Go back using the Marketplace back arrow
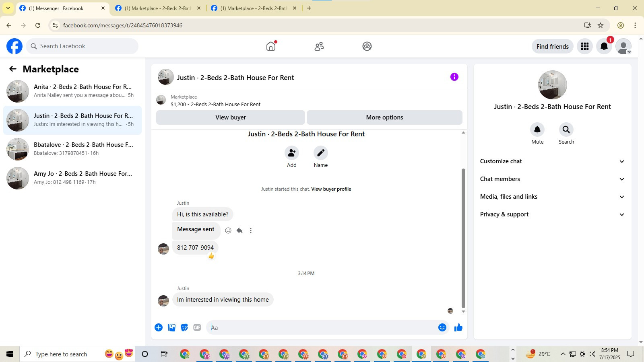This screenshot has width=644, height=362. (13, 69)
